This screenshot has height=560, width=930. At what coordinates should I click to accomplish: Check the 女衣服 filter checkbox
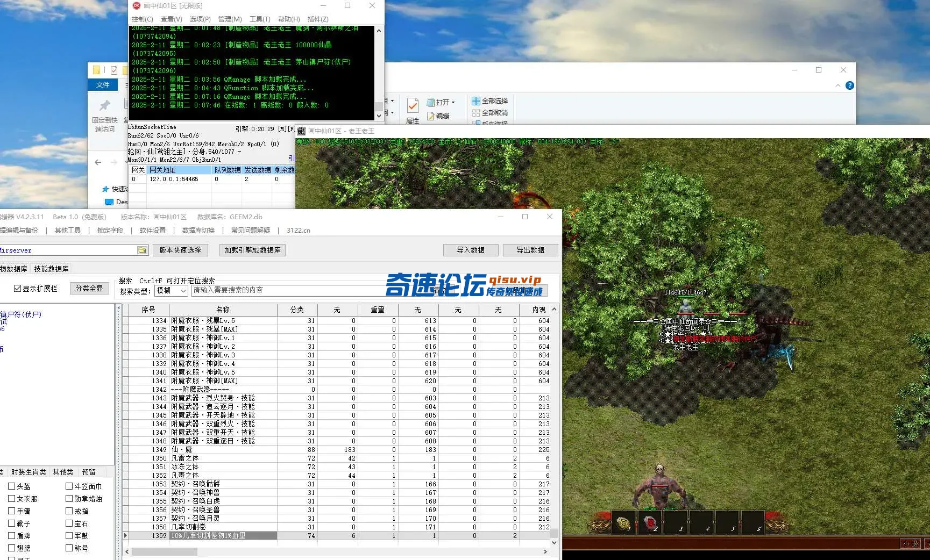[11, 498]
